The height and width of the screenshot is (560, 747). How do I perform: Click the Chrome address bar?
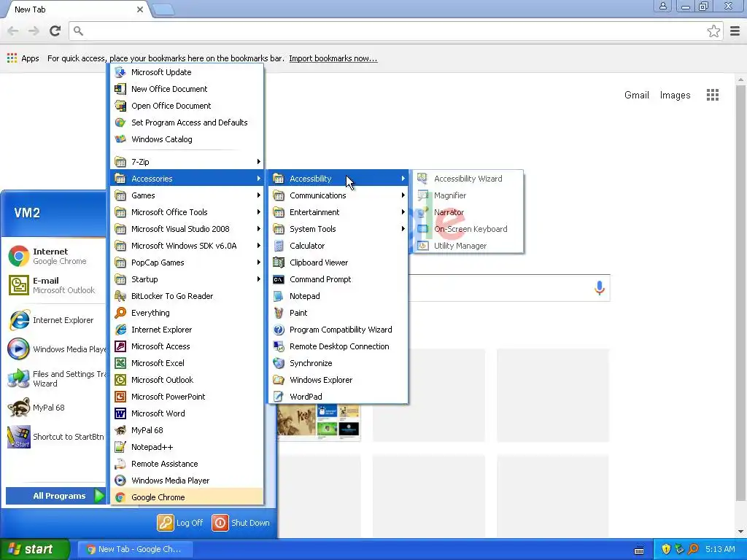pos(395,31)
